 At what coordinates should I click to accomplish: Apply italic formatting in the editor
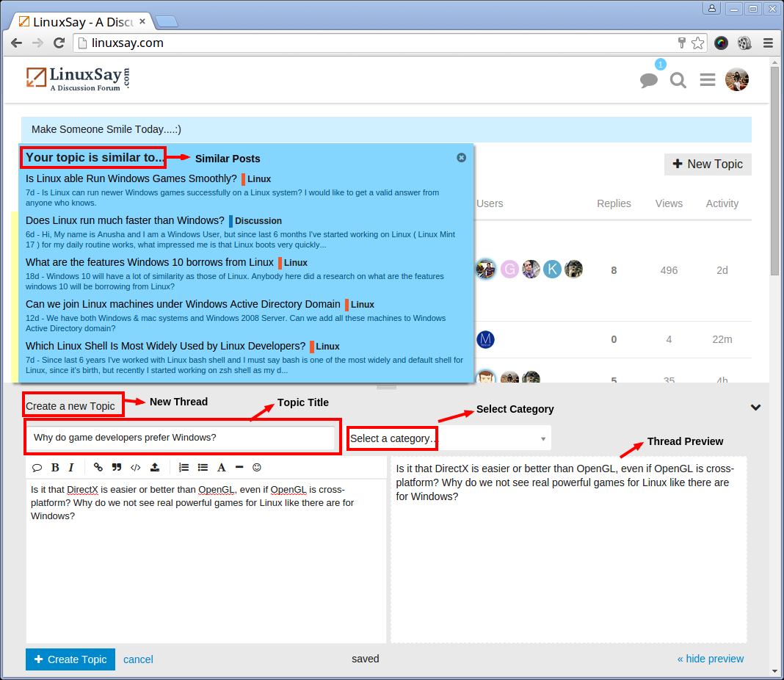(x=71, y=468)
